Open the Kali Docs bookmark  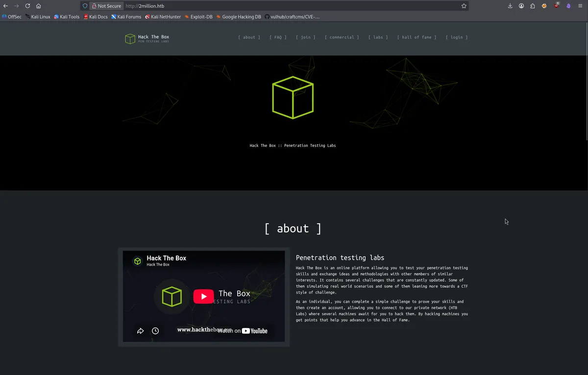pos(96,17)
